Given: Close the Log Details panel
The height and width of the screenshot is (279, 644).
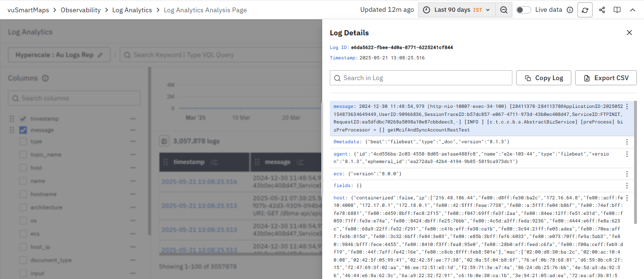Looking at the screenshot, I should [629, 33].
